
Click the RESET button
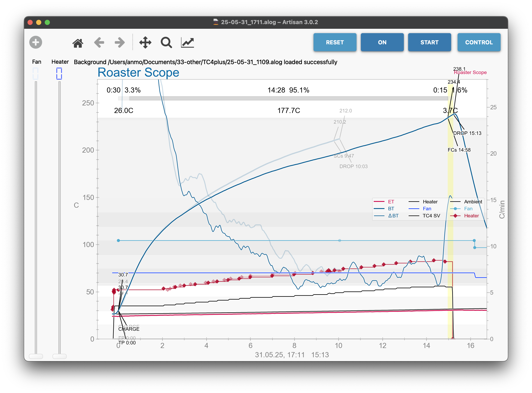[x=335, y=42]
